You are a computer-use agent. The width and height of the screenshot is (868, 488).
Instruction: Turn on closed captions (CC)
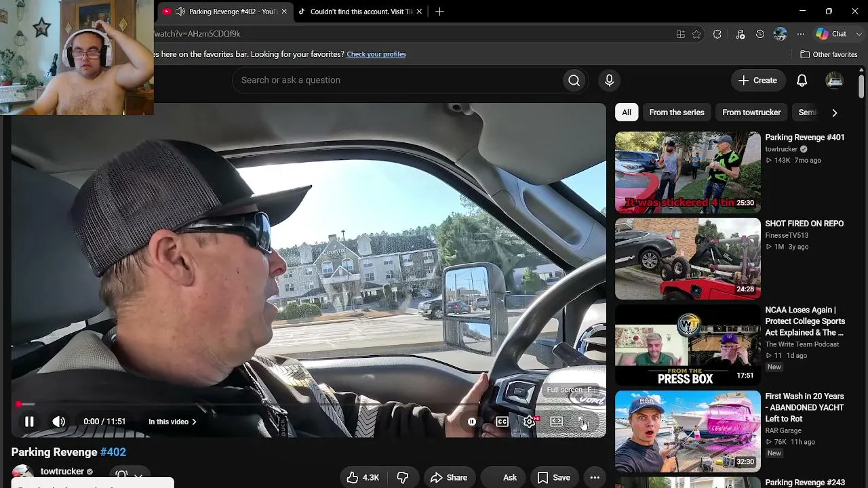[502, 422]
